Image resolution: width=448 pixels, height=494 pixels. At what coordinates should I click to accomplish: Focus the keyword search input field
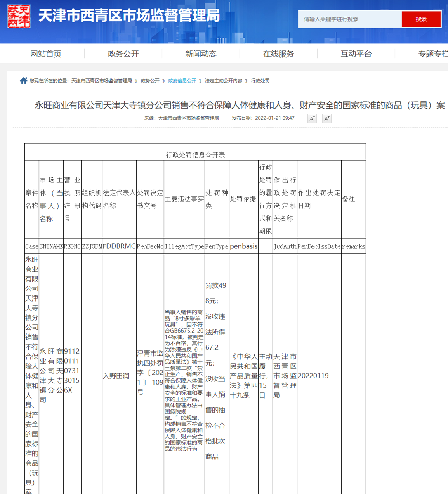click(x=350, y=19)
